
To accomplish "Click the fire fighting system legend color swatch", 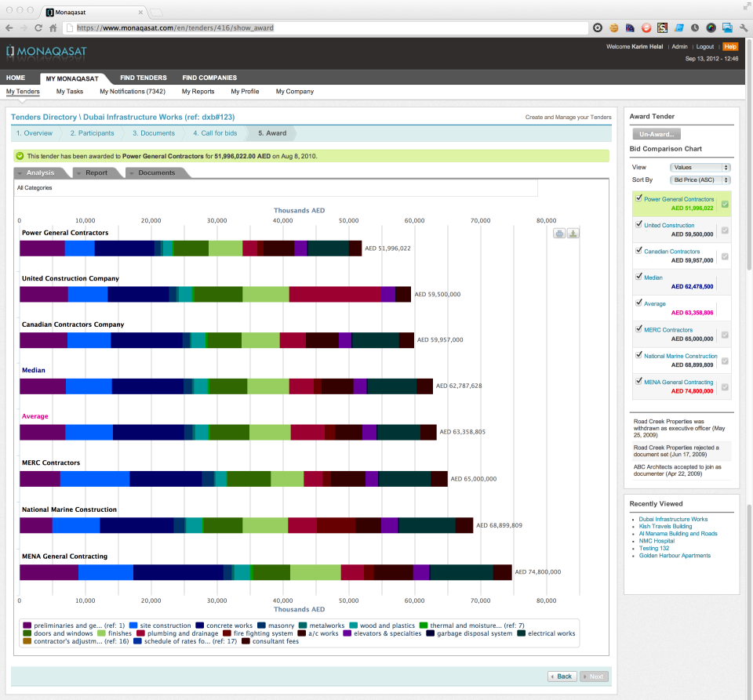I will (x=226, y=633).
